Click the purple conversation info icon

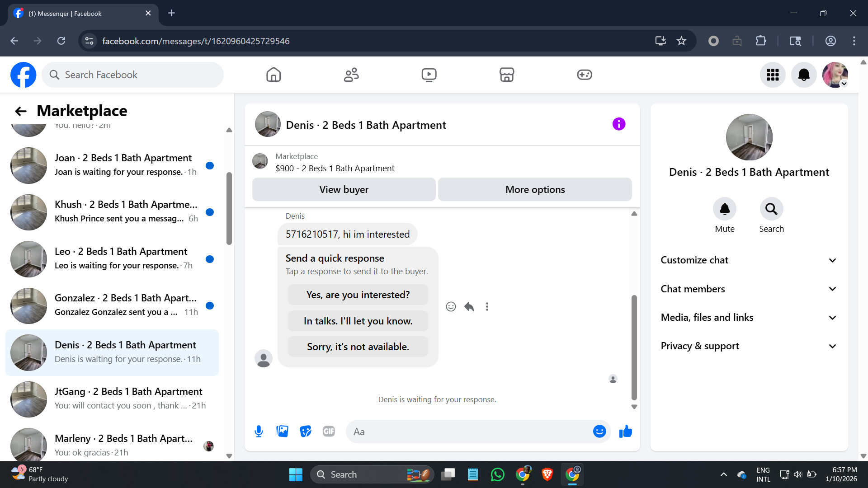(618, 124)
